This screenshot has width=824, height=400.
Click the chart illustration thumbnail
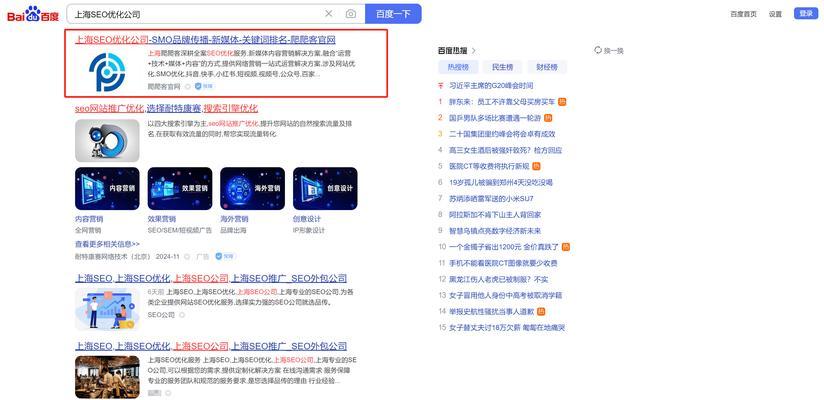[107, 309]
